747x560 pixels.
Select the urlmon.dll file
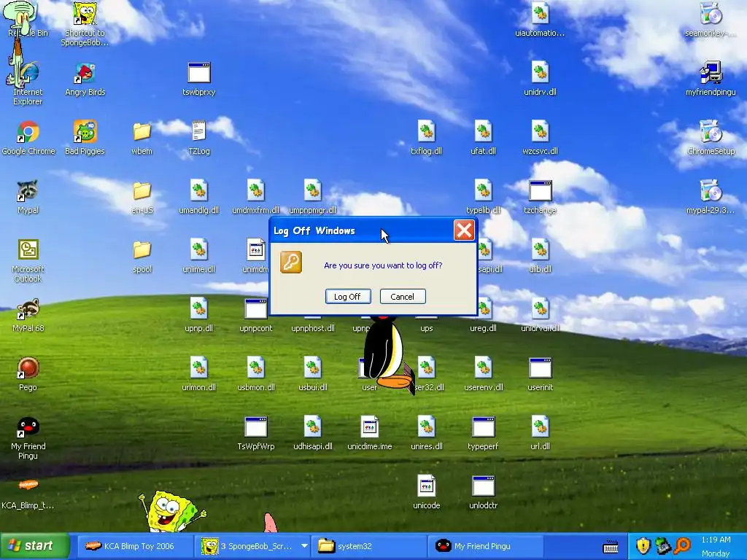pos(199,374)
